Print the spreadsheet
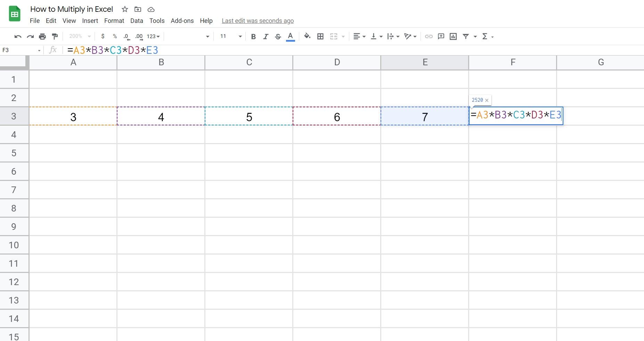Viewport: 644px width, 341px height. pyautogui.click(x=42, y=36)
